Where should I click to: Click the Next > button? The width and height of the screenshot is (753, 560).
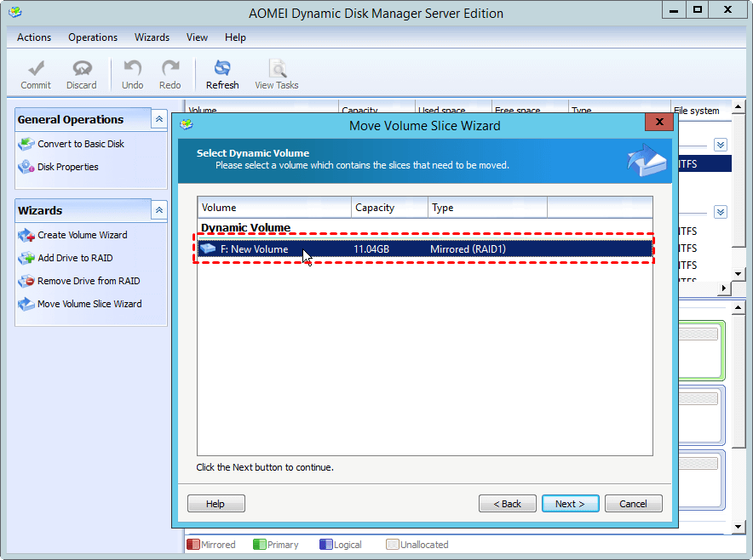[x=570, y=503]
